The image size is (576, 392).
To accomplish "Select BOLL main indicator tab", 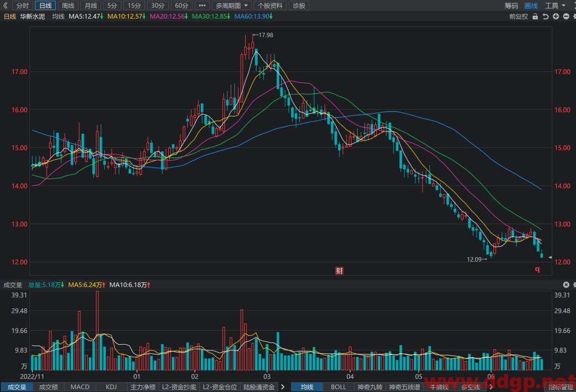I will pyautogui.click(x=338, y=387).
